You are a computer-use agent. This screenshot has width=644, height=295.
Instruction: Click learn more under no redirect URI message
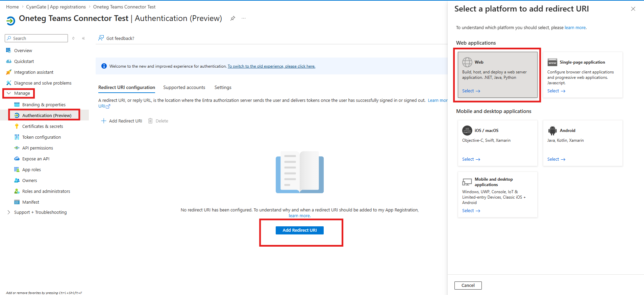(x=299, y=215)
